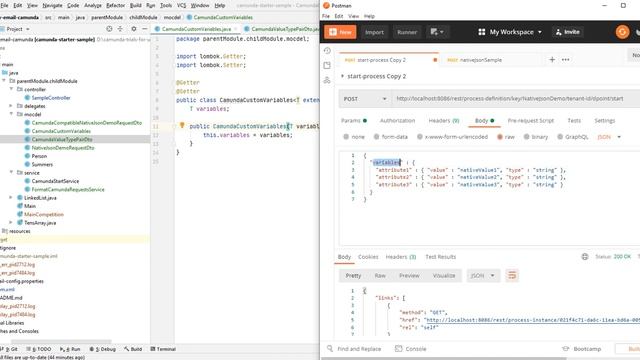The width and height of the screenshot is (640, 360).
Task: Click the Import button
Action: click(x=374, y=32)
